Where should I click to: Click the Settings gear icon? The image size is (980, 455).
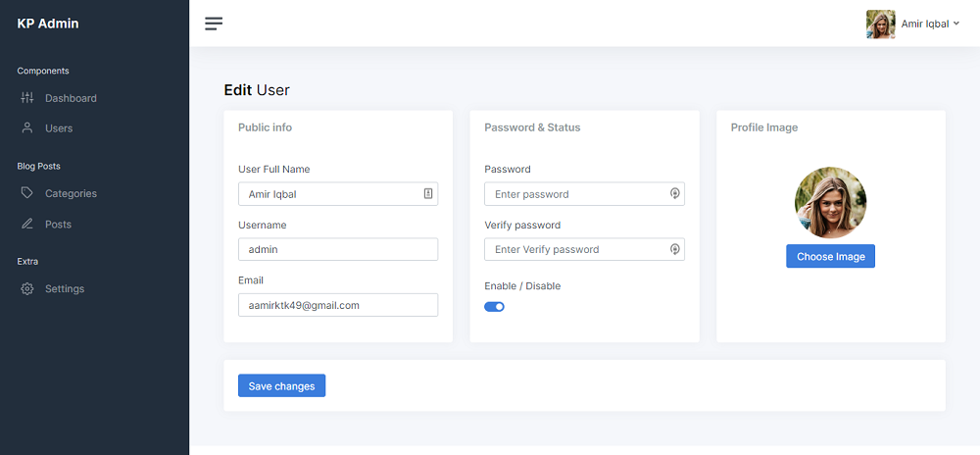click(x=26, y=288)
